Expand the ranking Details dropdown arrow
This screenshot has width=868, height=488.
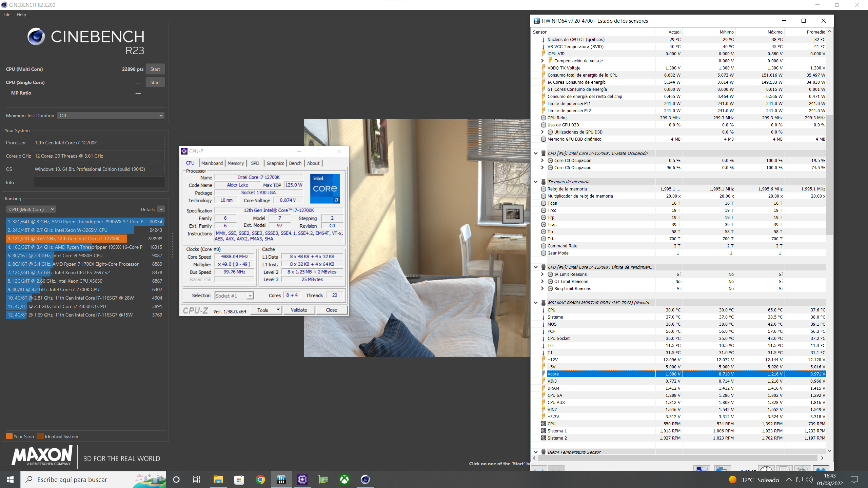161,209
